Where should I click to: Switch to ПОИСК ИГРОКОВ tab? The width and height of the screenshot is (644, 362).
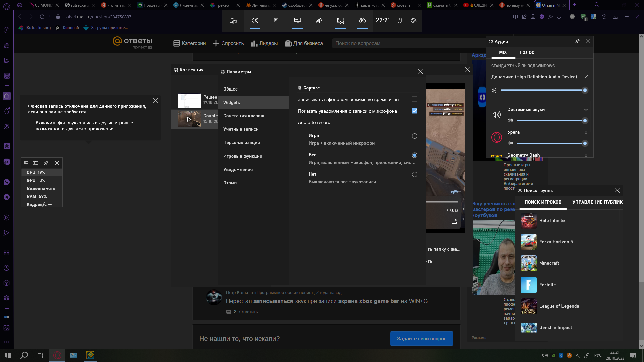click(543, 202)
